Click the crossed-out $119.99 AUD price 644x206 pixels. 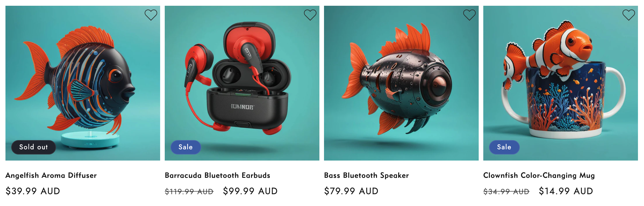point(189,192)
